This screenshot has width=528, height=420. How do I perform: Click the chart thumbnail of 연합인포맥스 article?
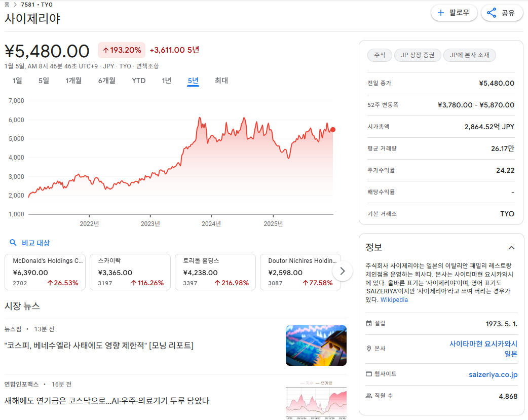[x=316, y=400]
